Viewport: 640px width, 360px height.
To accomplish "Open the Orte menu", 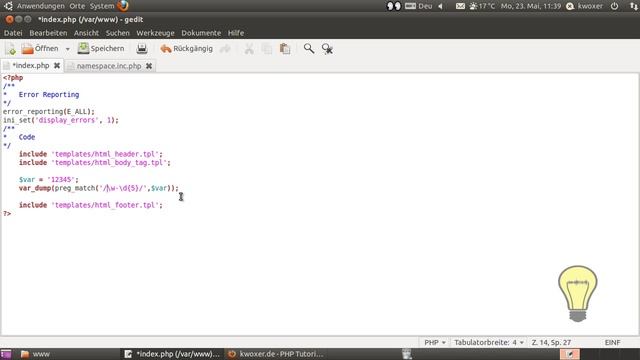I will pos(77,6).
